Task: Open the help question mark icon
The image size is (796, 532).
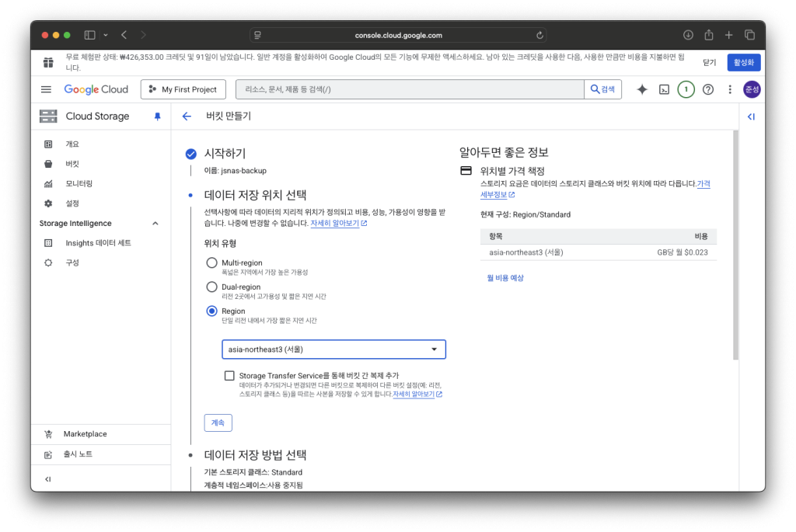Action: (x=707, y=89)
